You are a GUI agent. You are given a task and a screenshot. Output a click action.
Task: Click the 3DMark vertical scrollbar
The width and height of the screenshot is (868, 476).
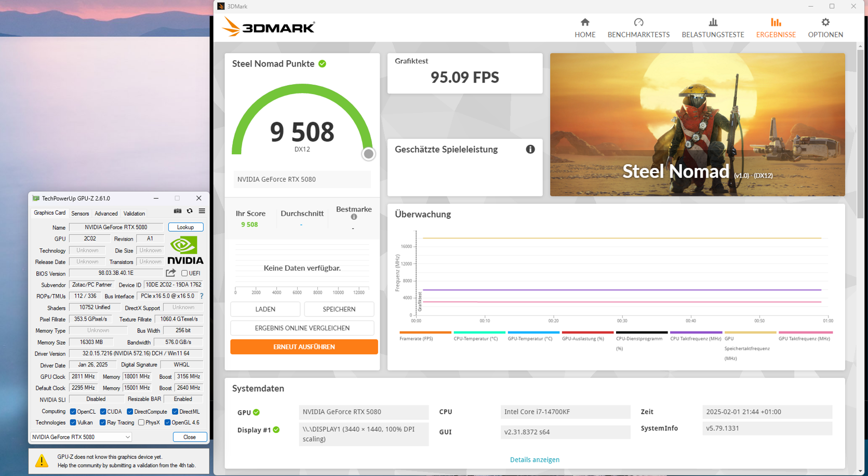[x=861, y=135]
